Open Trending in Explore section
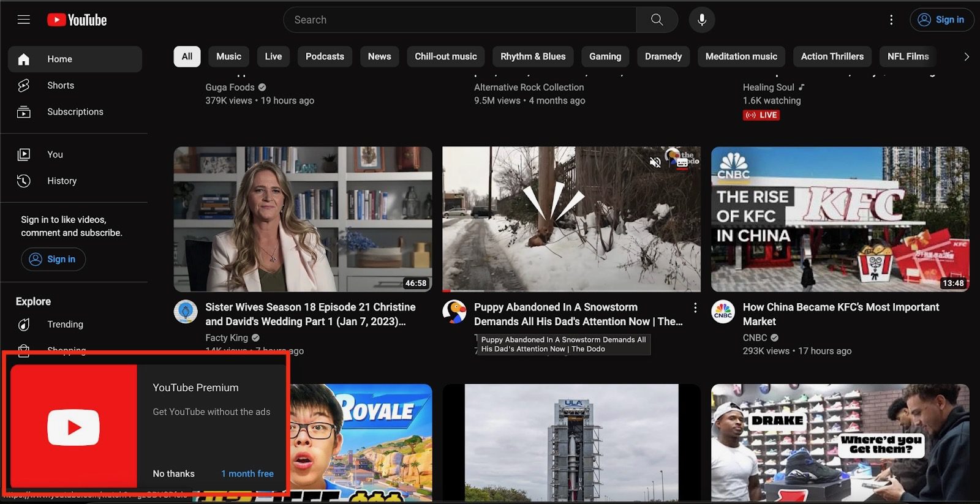 tap(65, 325)
